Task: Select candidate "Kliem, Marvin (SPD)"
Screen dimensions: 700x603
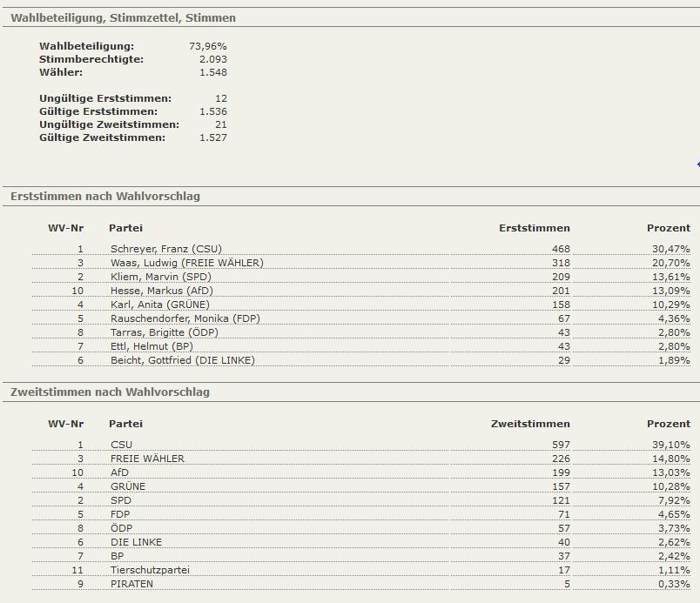Action: [x=161, y=277]
